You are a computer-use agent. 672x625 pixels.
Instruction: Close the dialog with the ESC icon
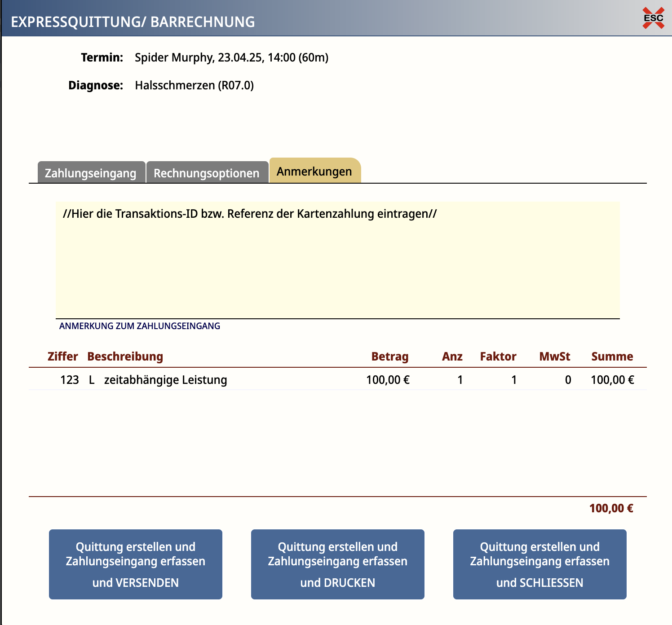[x=653, y=18]
